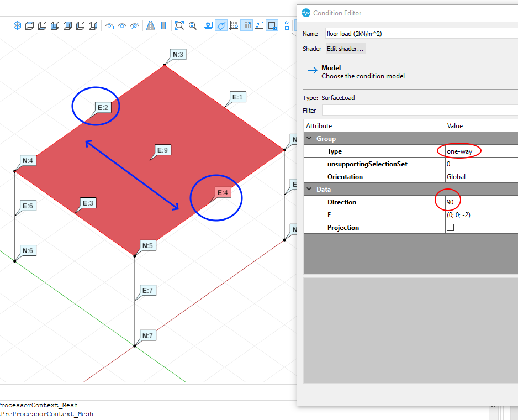Click the blue arrow beside Model
The width and height of the screenshot is (518, 420).
click(x=312, y=70)
